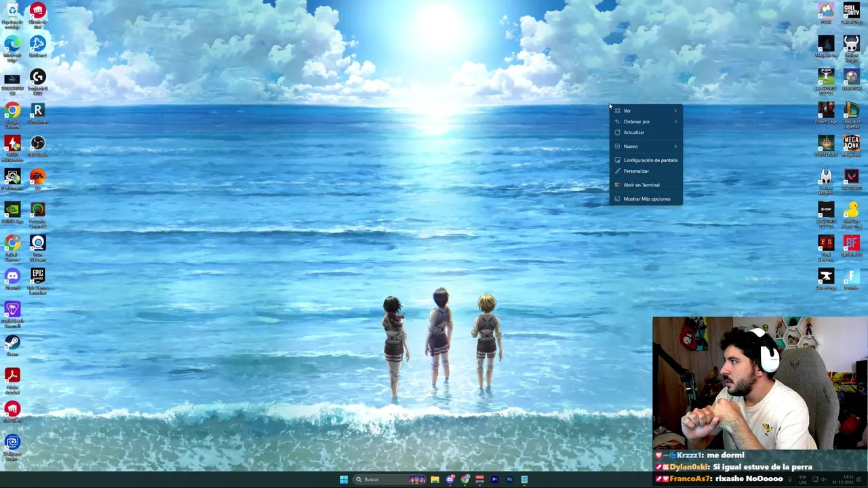The width and height of the screenshot is (868, 488).
Task: Select the Turtle Beach Swarm II icon
Action: pos(12,313)
